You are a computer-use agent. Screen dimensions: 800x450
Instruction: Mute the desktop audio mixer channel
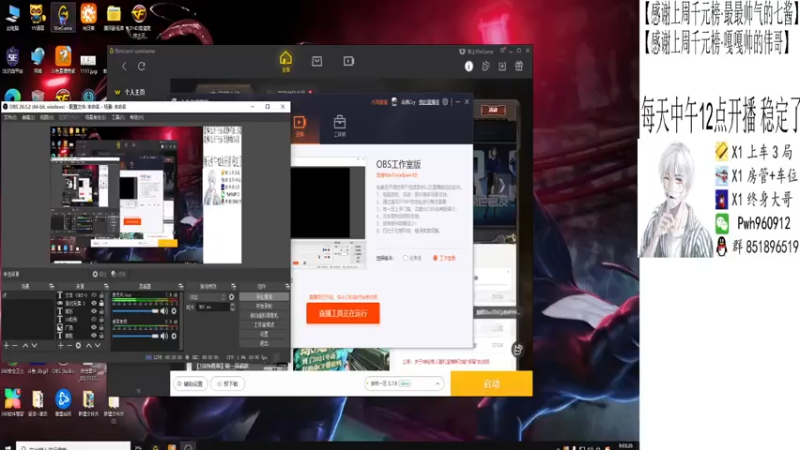point(164,336)
